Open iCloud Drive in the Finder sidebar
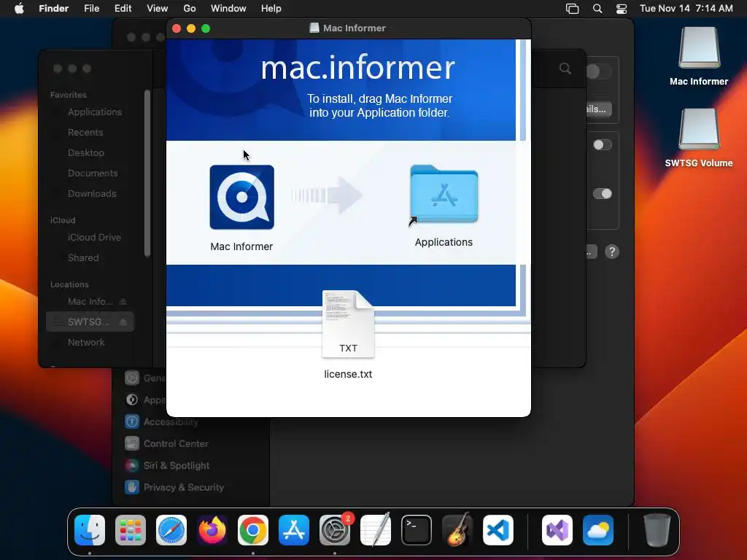 click(94, 237)
